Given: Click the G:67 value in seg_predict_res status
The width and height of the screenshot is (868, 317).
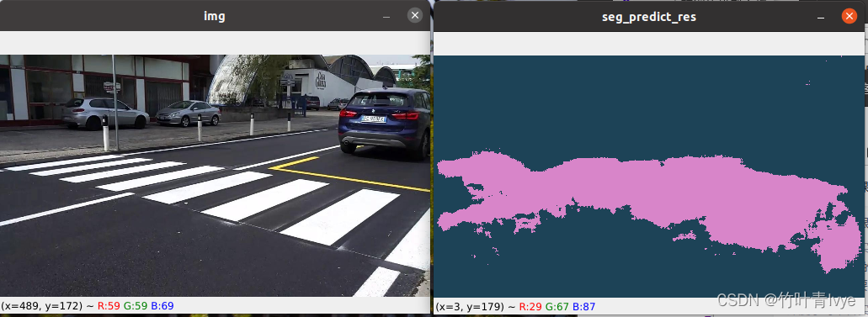Looking at the screenshot, I should [x=557, y=306].
